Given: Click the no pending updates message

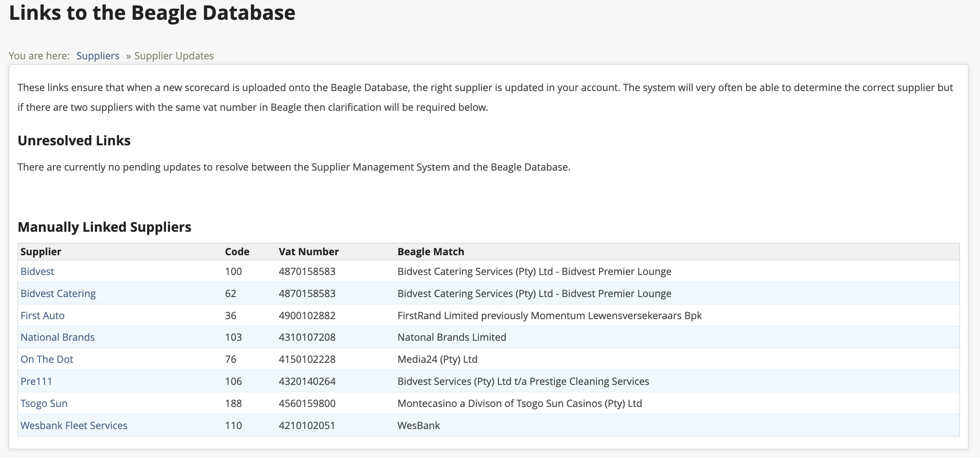Looking at the screenshot, I should [294, 167].
